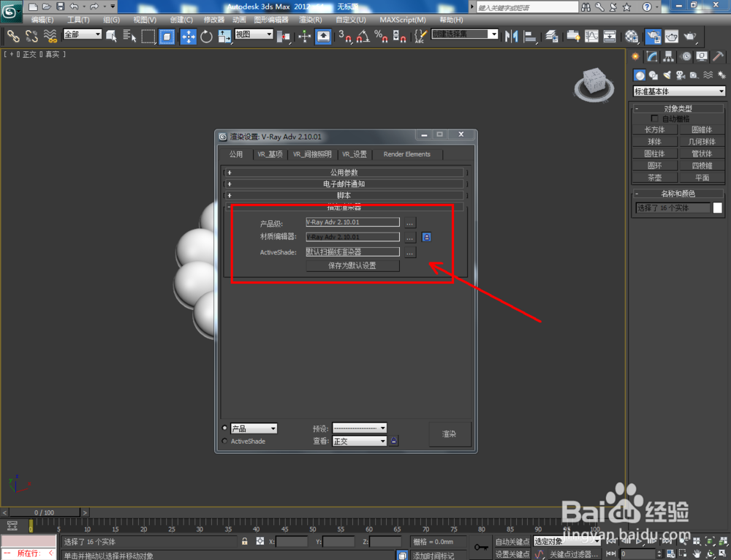This screenshot has width=731, height=560.
Task: Select the Geometry category sphere icon
Action: pyautogui.click(x=640, y=75)
